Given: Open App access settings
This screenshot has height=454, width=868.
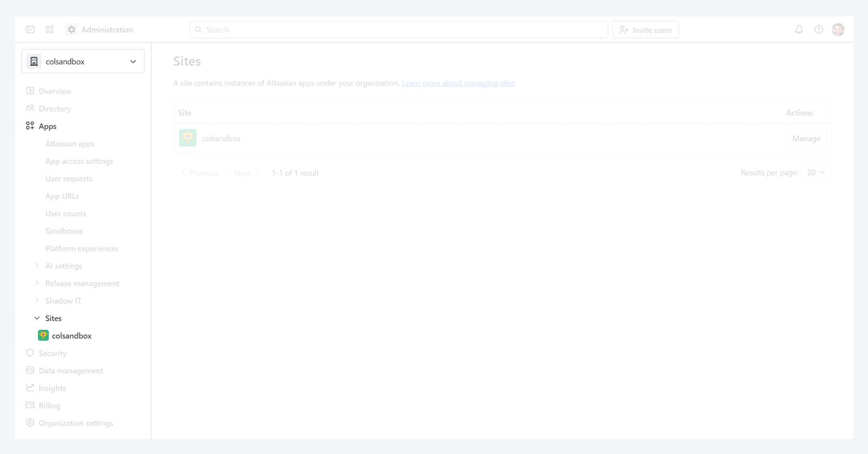Looking at the screenshot, I should [79, 161].
